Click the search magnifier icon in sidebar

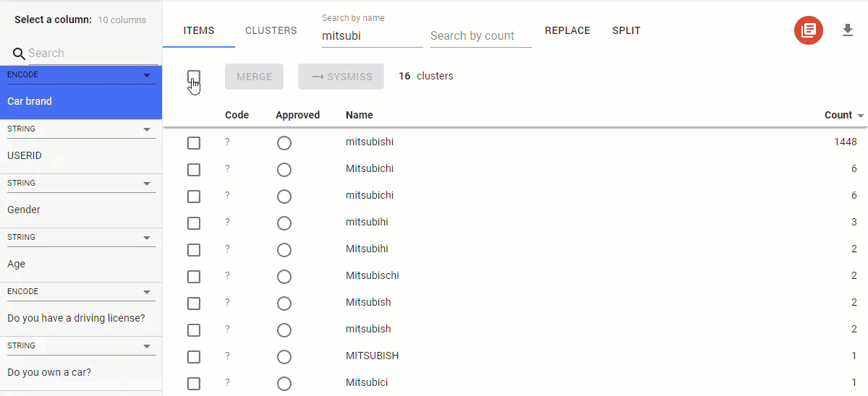(19, 53)
